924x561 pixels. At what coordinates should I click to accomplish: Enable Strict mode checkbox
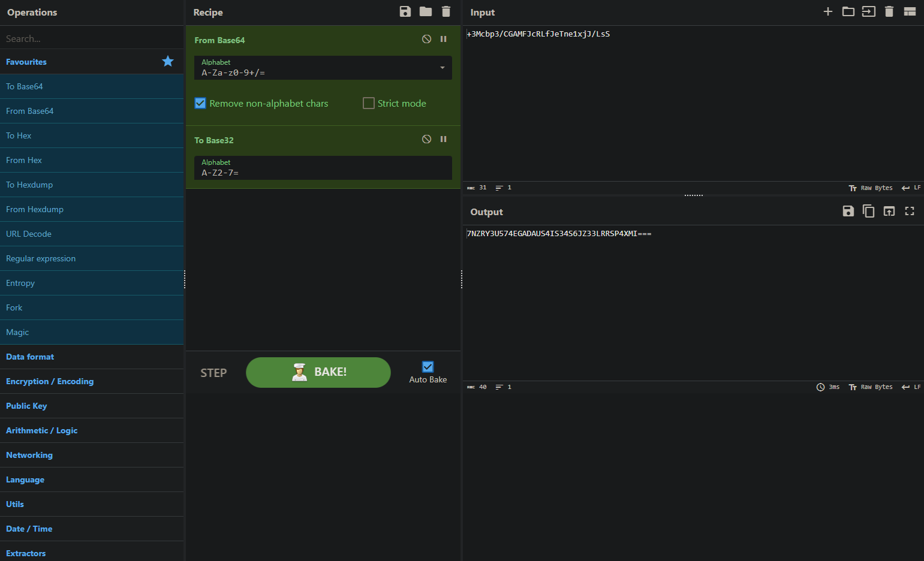(x=369, y=103)
